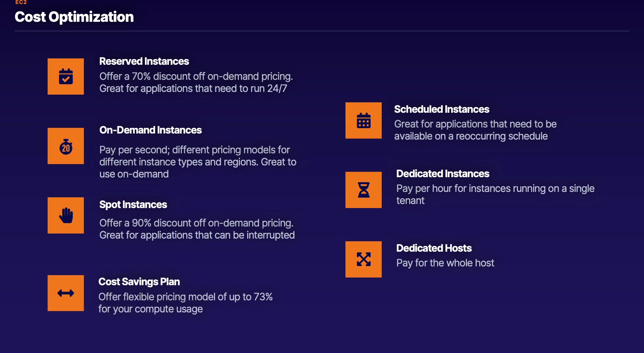
Task: Select the Reserved Instances heading
Action: click(x=144, y=61)
